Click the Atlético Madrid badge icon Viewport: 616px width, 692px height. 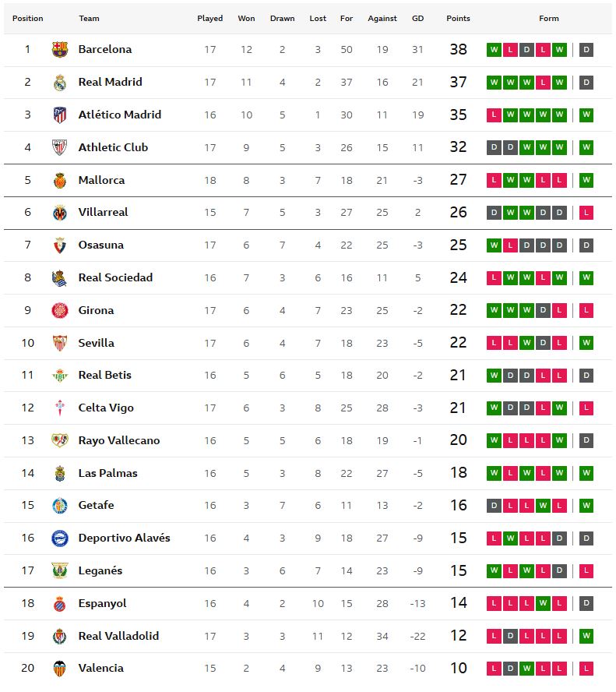tap(60, 115)
